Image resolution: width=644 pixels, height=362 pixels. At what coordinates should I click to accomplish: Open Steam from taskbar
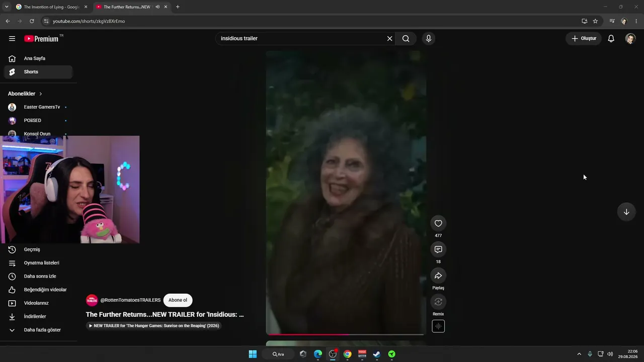(x=377, y=354)
